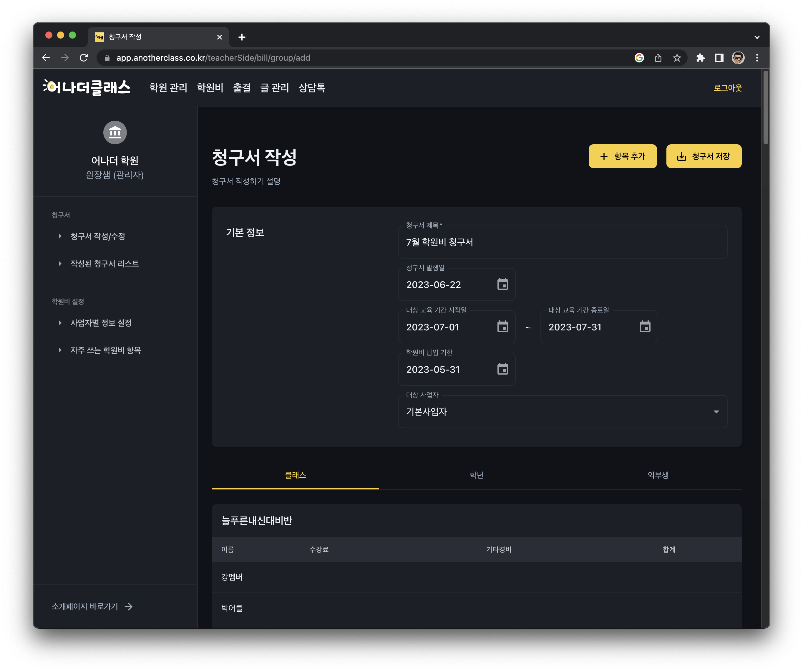Open calendar for education period end date
The image size is (803, 672).
click(x=645, y=327)
